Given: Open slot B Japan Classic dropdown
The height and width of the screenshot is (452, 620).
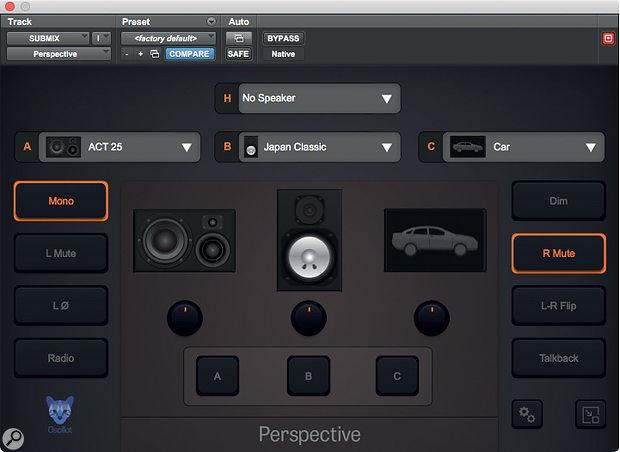Looking at the screenshot, I should tap(319, 147).
